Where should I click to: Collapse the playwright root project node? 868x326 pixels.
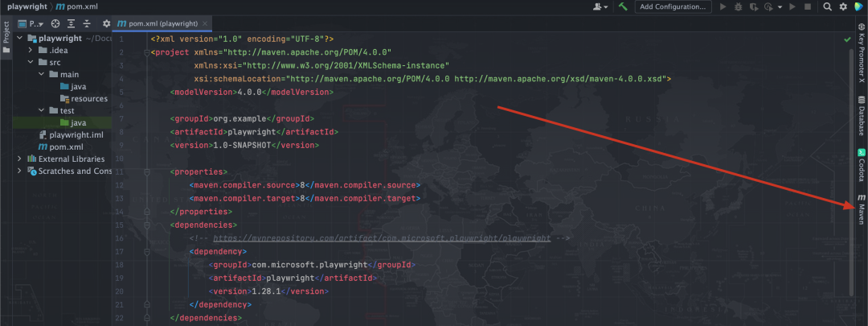pyautogui.click(x=19, y=39)
